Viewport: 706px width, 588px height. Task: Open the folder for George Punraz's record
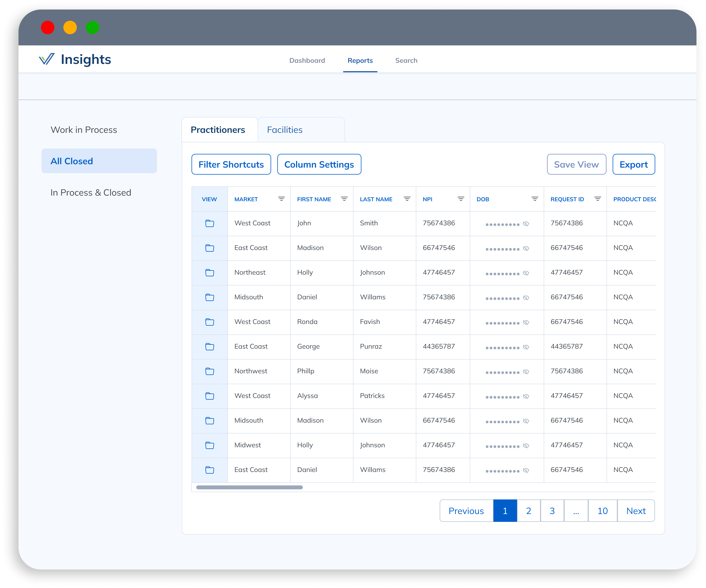click(x=209, y=346)
